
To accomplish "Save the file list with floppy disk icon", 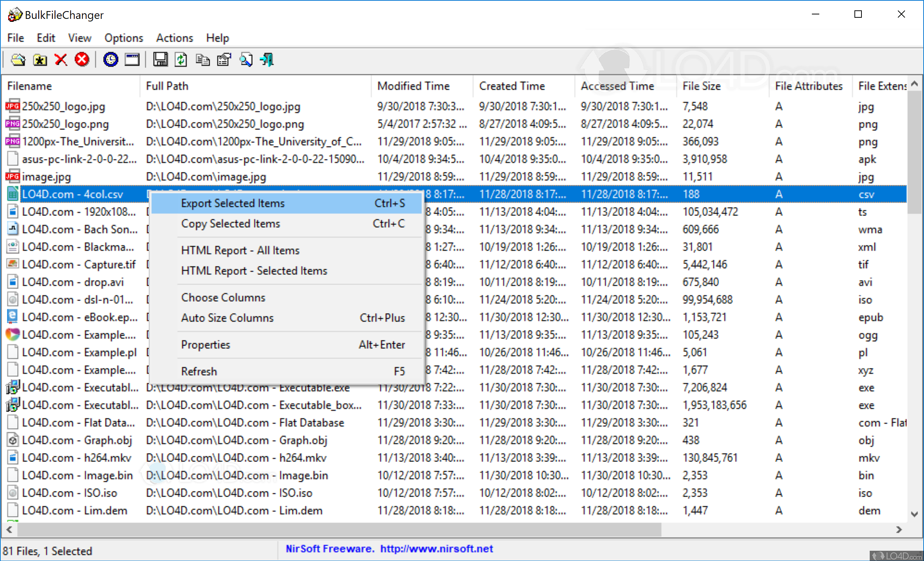I will 160,60.
